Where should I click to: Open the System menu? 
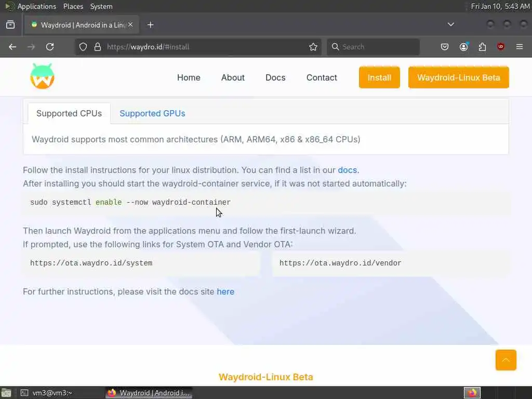(x=101, y=6)
